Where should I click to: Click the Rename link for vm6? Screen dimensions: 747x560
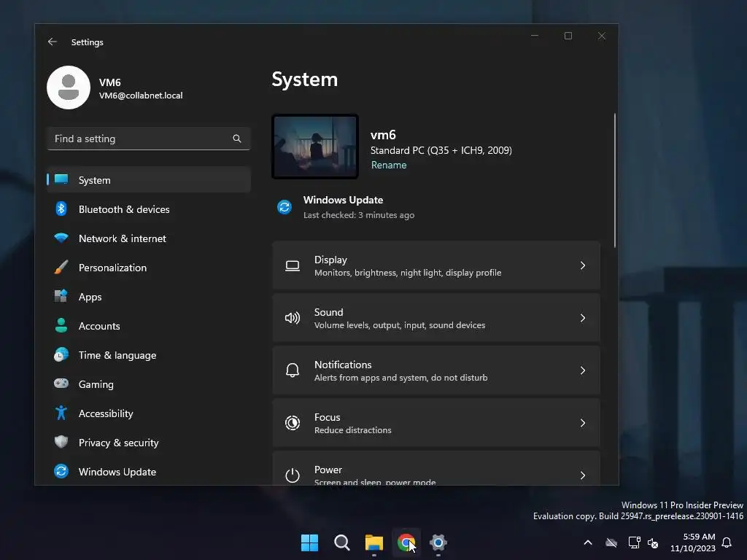(389, 165)
